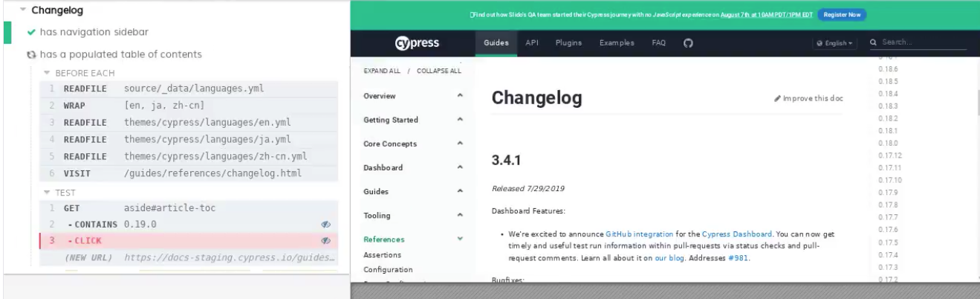Select the has a populated table of contents test
The height and width of the screenshot is (299, 980).
pyautogui.click(x=120, y=54)
